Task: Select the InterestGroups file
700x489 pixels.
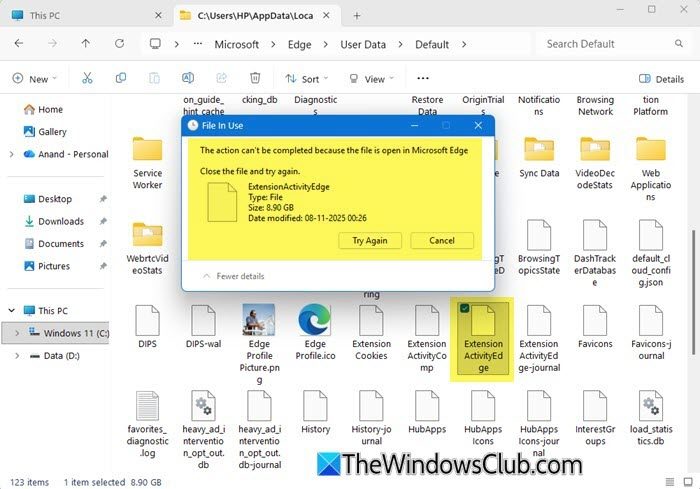Action: [595, 418]
